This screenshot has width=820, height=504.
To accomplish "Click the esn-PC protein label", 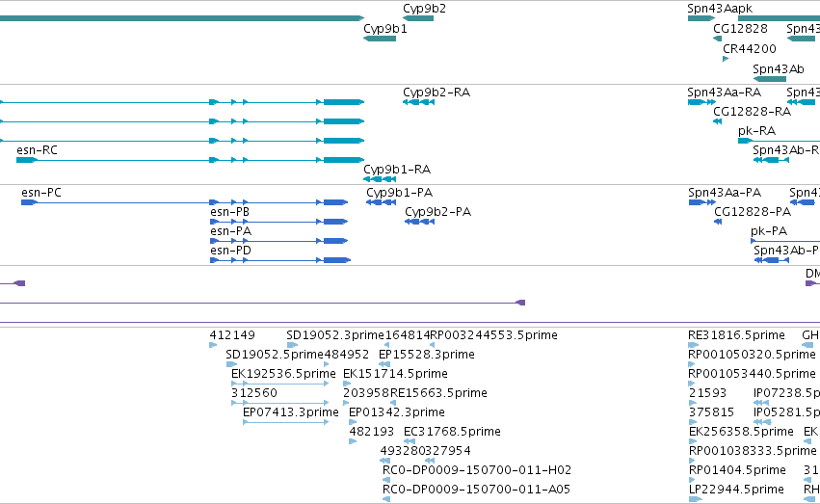I will pos(41,193).
